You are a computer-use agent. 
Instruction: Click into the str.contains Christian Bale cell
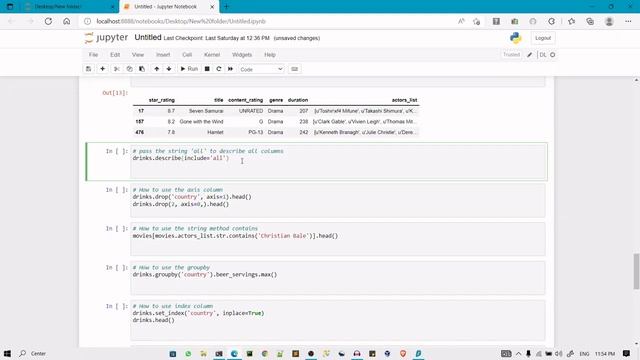pos(338,239)
